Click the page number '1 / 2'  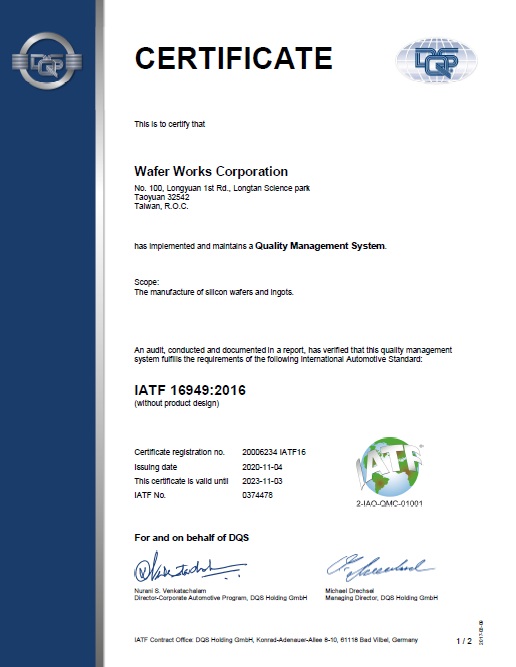(x=464, y=641)
